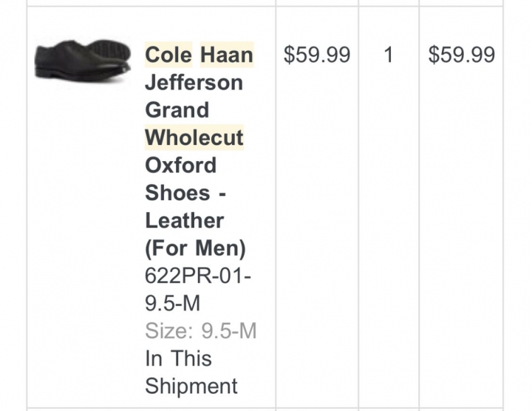Click the highlighted word Haan
Viewport: 532px width, 411px height.
click(227, 55)
